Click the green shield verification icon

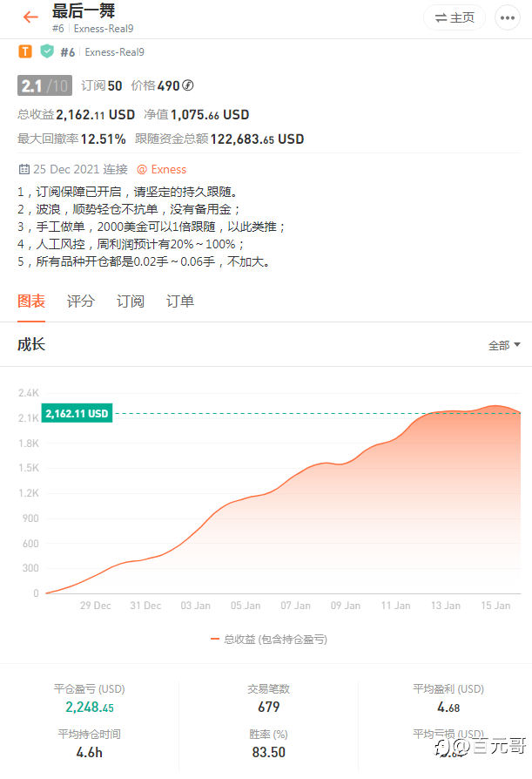click(47, 51)
